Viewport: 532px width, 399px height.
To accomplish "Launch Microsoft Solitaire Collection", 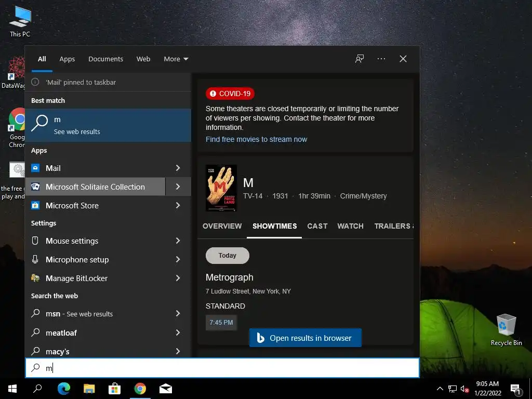I will 96,187.
